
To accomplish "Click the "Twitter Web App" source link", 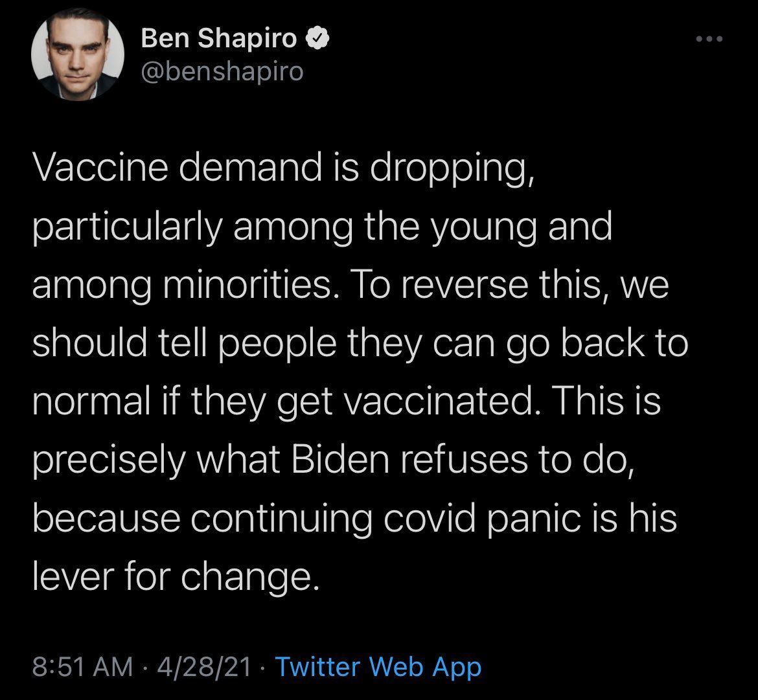I will pos(378,666).
